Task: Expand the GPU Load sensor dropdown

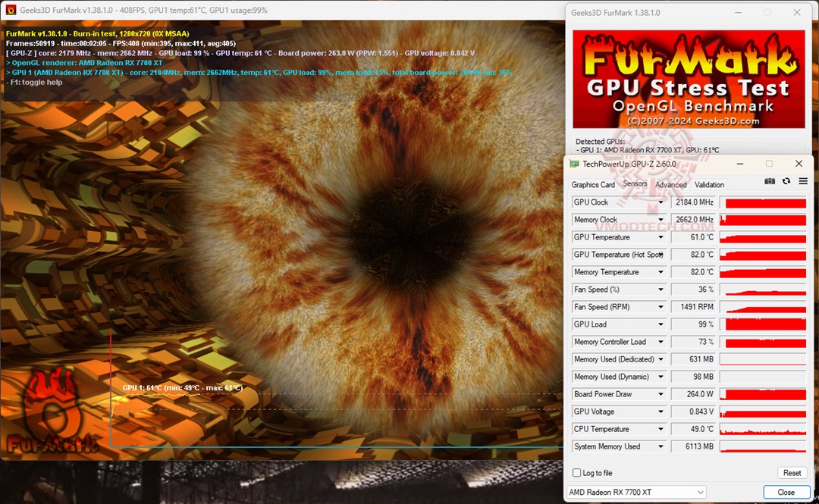Action: tap(661, 324)
